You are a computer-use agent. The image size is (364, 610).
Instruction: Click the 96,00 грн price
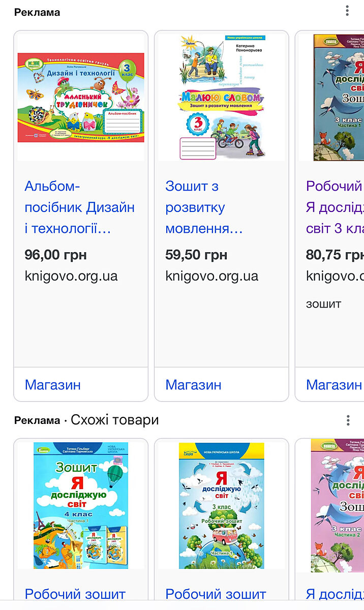(x=55, y=255)
